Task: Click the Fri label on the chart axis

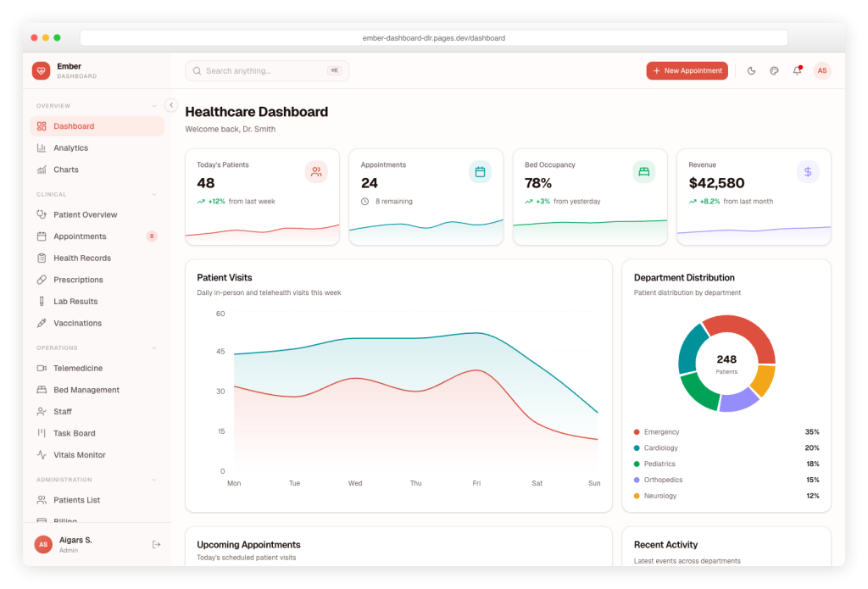Action: pos(476,483)
